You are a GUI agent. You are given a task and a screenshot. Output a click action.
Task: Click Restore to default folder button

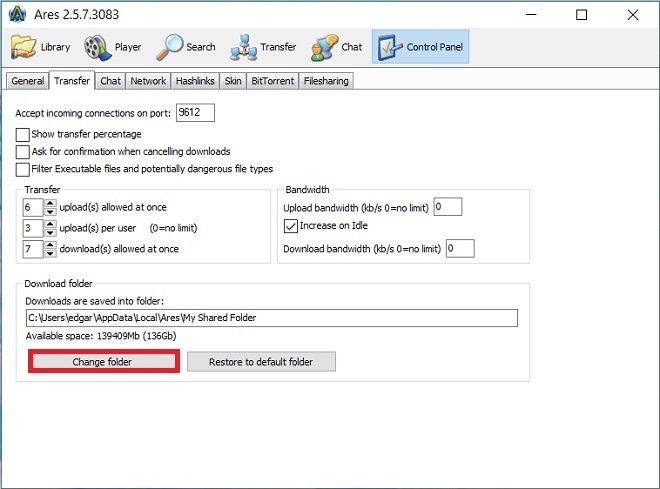(261, 361)
